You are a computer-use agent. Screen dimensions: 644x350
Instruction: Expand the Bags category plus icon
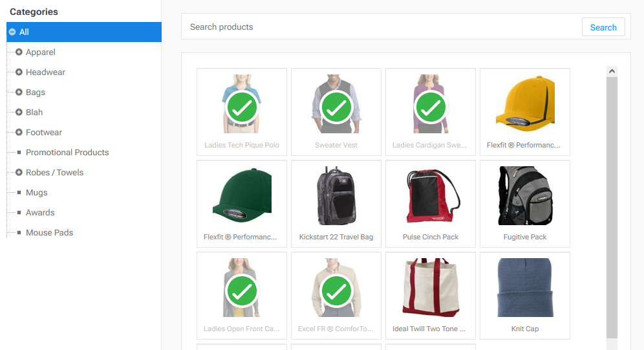[x=19, y=93]
